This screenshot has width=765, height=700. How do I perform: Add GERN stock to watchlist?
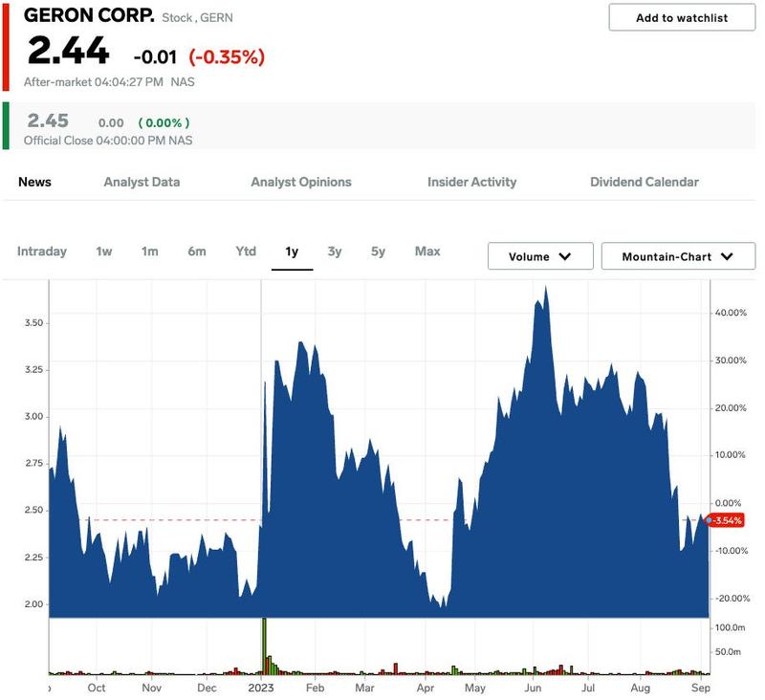(x=682, y=17)
